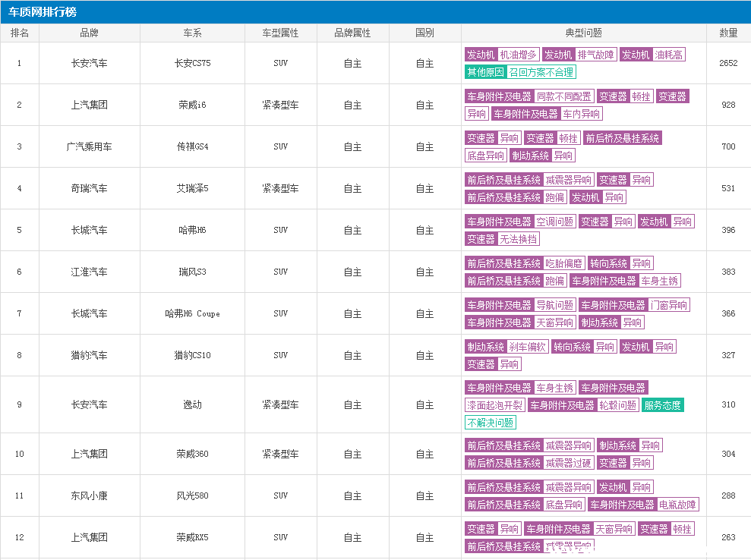Select the 排气故障 issue tag
The image size is (751, 560).
(x=595, y=55)
